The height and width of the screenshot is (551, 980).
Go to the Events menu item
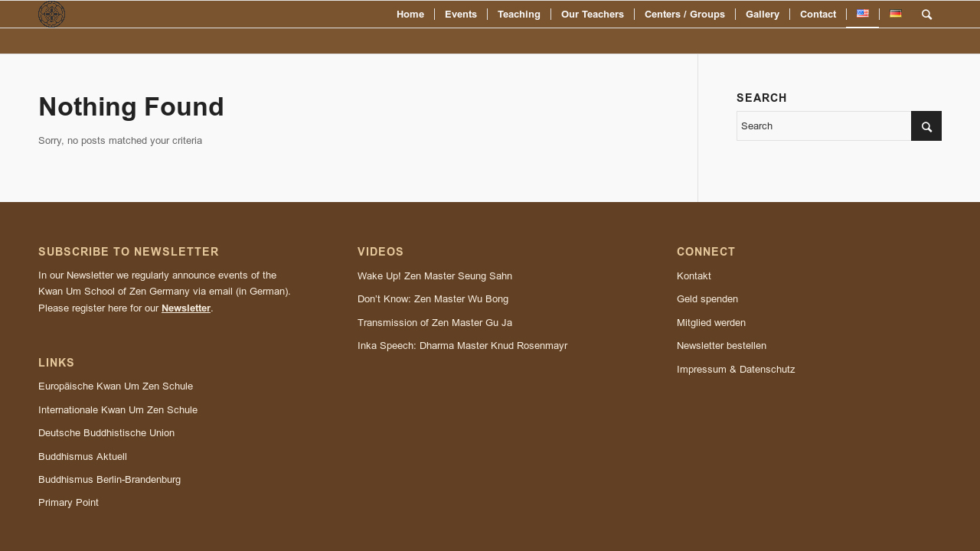pyautogui.click(x=460, y=15)
